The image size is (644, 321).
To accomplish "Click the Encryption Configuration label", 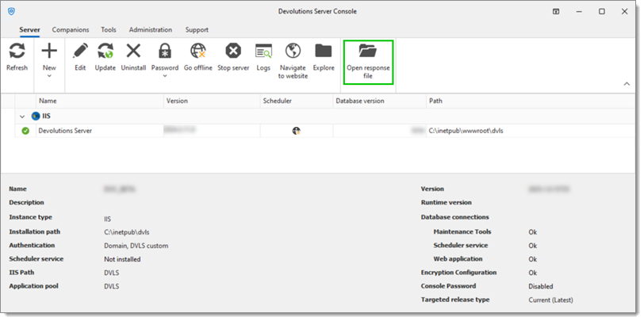I will pos(458,272).
